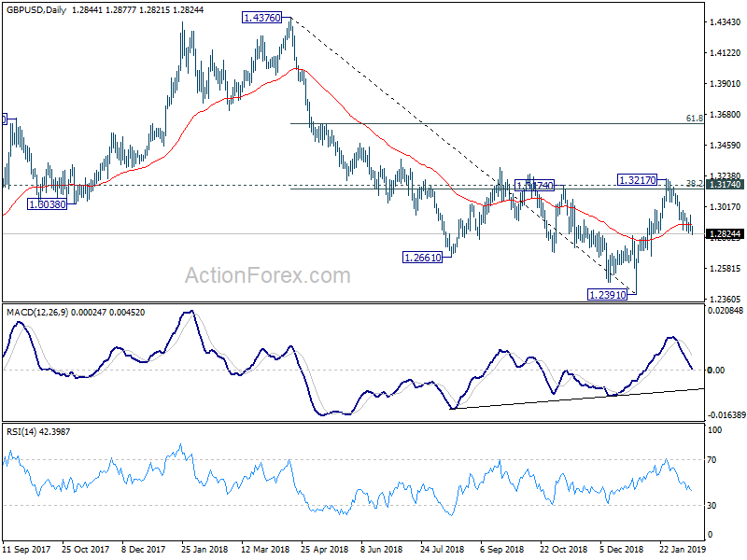Click the 1.30380 price label
Image resolution: width=747 pixels, height=560 pixels.
click(x=48, y=204)
